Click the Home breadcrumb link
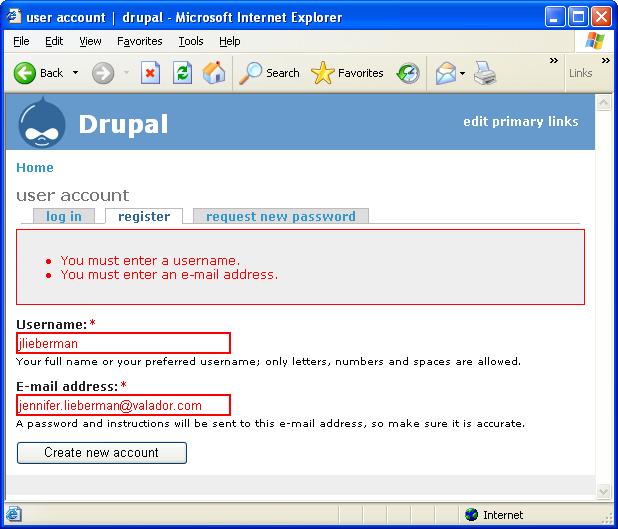This screenshot has height=529, width=618. [35, 168]
